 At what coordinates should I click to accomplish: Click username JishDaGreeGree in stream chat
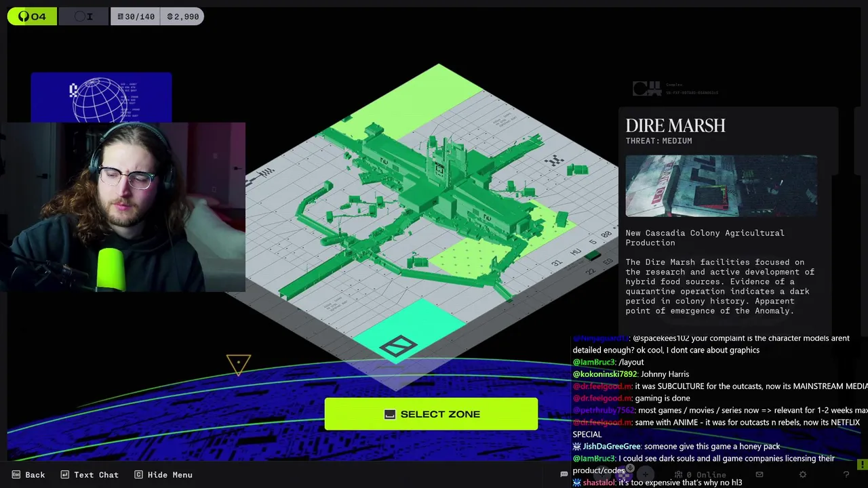[x=611, y=447]
